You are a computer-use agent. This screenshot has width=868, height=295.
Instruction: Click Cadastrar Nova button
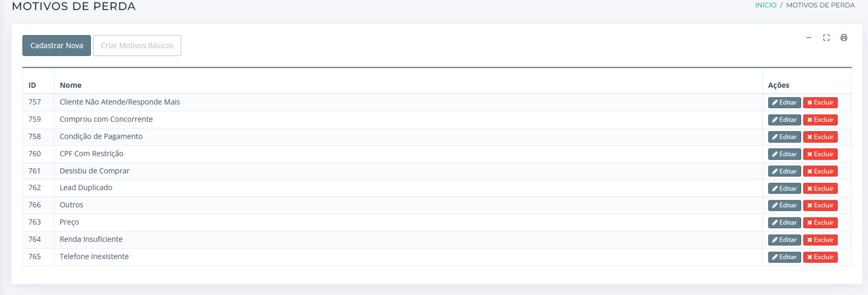pos(56,45)
